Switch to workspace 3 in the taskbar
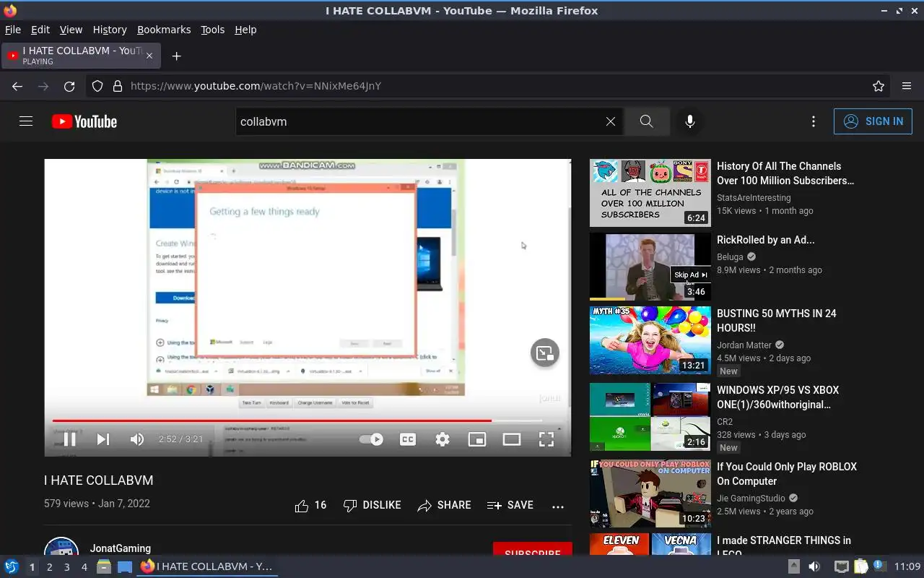 66,567
